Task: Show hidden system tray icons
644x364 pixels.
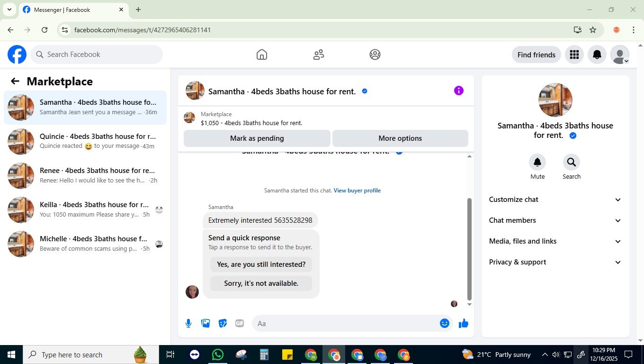Action: (545, 355)
